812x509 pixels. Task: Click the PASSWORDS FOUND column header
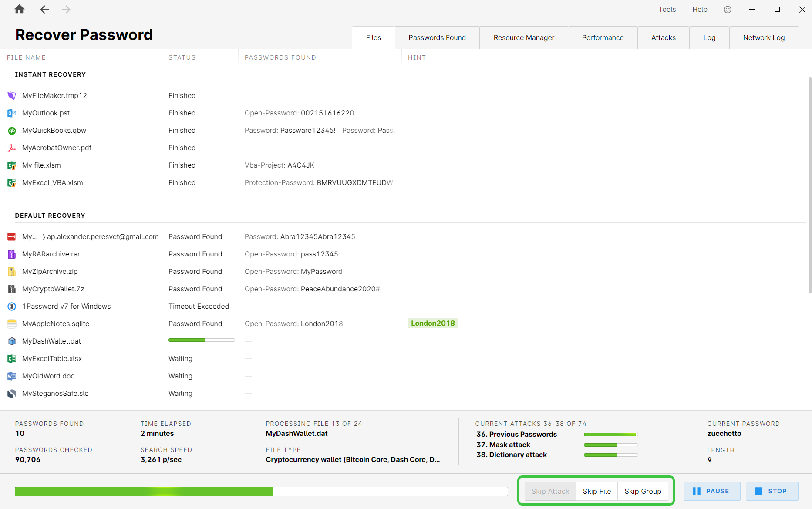pos(280,57)
